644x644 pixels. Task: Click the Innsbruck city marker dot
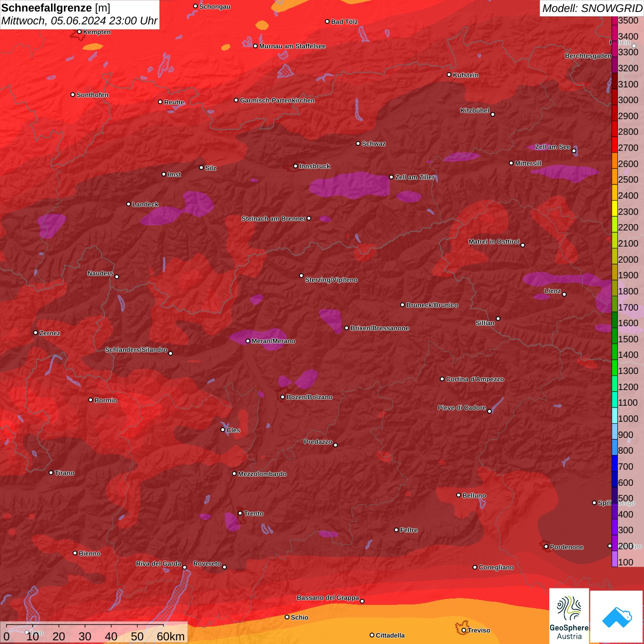296,166
